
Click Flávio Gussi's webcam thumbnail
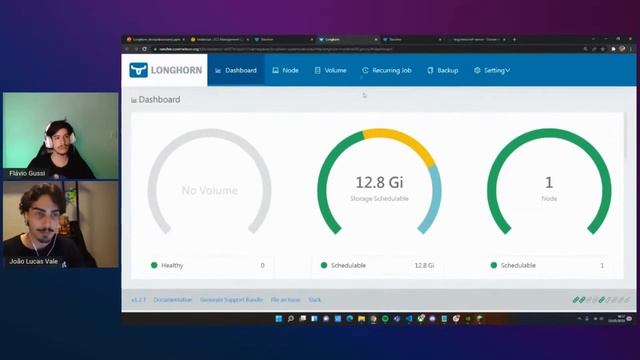pos(61,136)
